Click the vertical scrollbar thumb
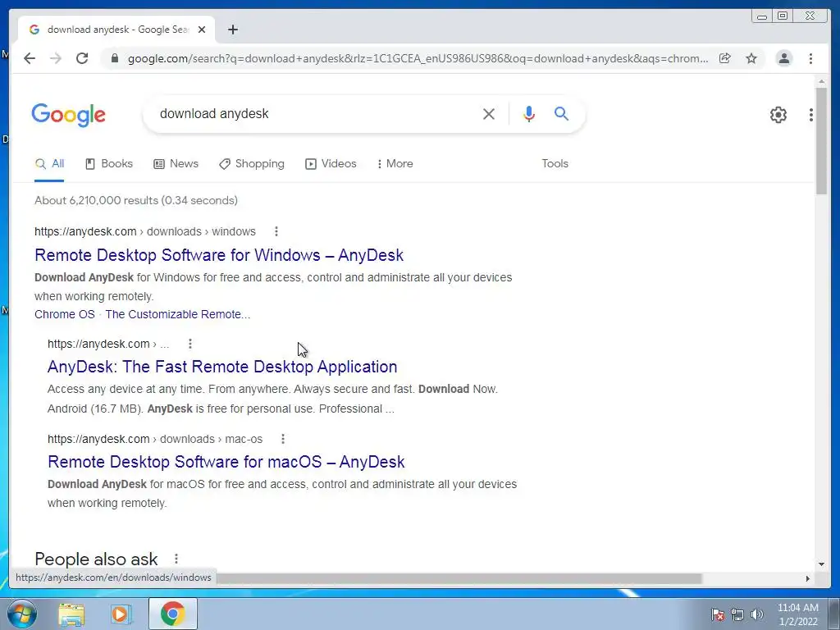Viewport: 840px width, 630px height. [821, 140]
